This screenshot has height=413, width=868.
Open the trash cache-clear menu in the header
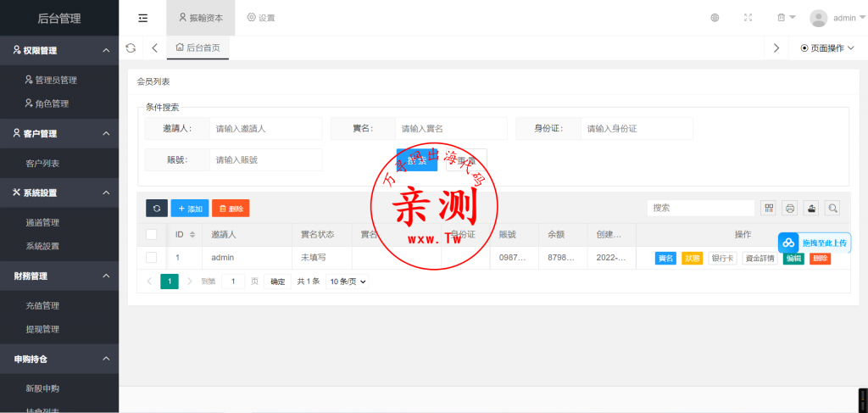(786, 18)
